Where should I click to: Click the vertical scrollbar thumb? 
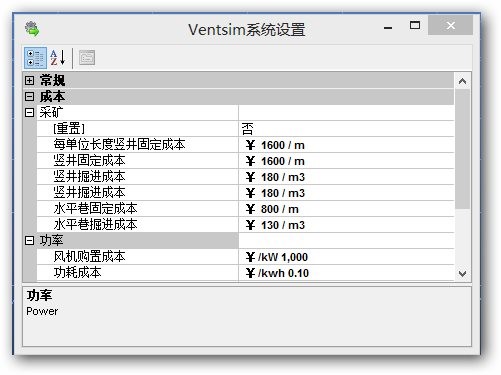coord(462,149)
